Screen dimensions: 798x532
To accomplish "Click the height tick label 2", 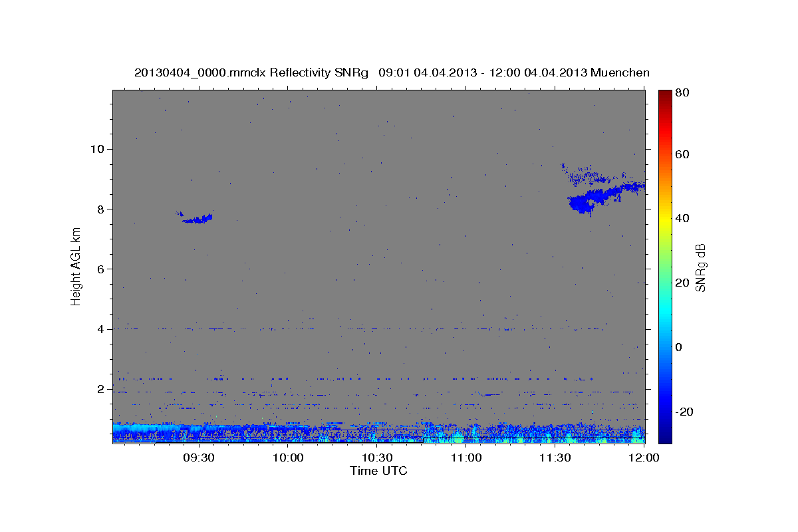I will coord(102,389).
